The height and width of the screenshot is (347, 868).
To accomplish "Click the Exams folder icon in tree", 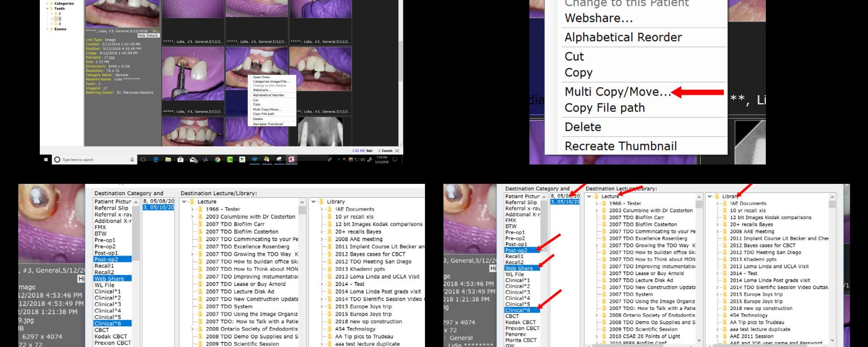I will tap(52, 29).
